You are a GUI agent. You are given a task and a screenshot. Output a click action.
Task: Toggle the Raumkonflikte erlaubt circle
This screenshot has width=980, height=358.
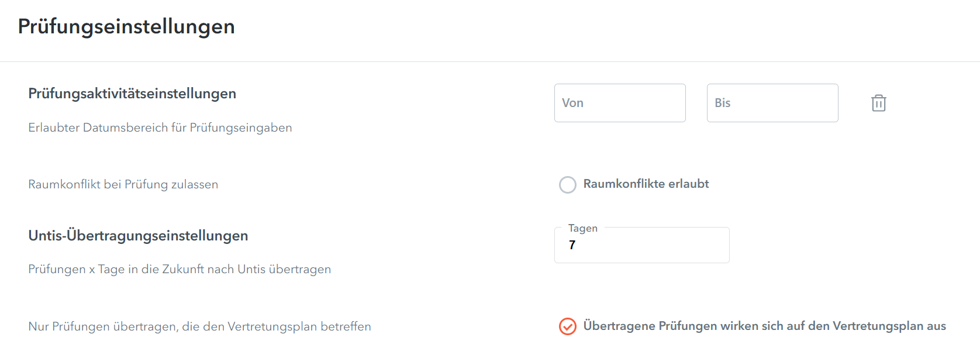coord(568,185)
